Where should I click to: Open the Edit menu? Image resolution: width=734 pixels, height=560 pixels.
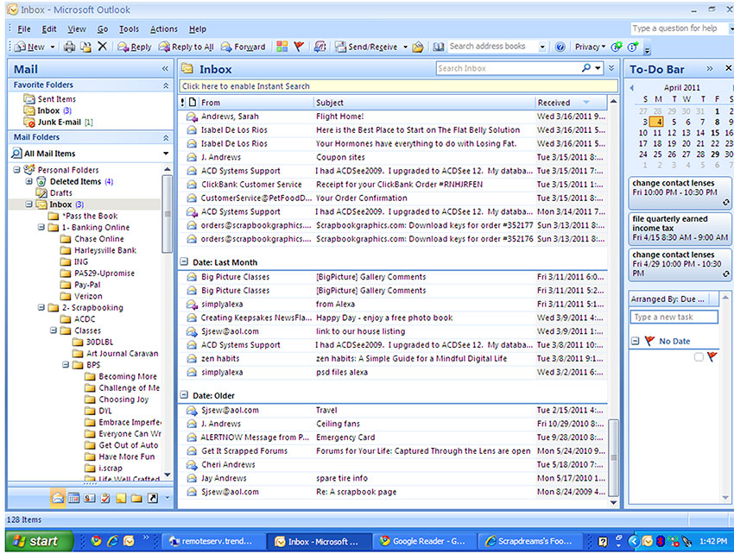(49, 29)
